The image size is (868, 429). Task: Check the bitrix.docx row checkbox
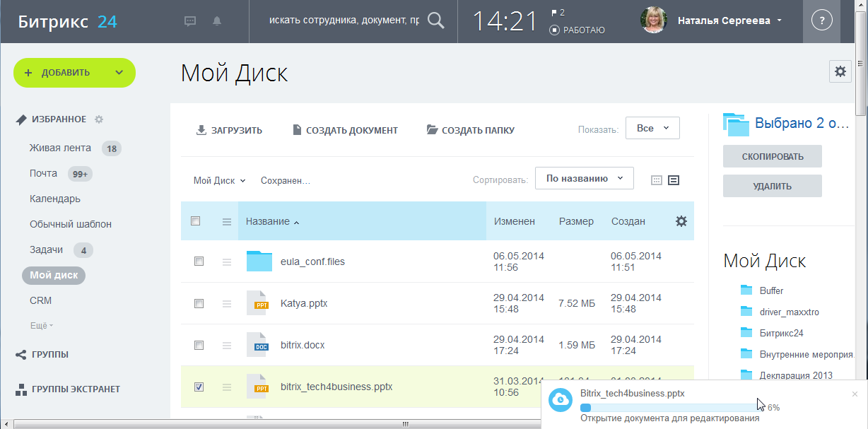199,345
